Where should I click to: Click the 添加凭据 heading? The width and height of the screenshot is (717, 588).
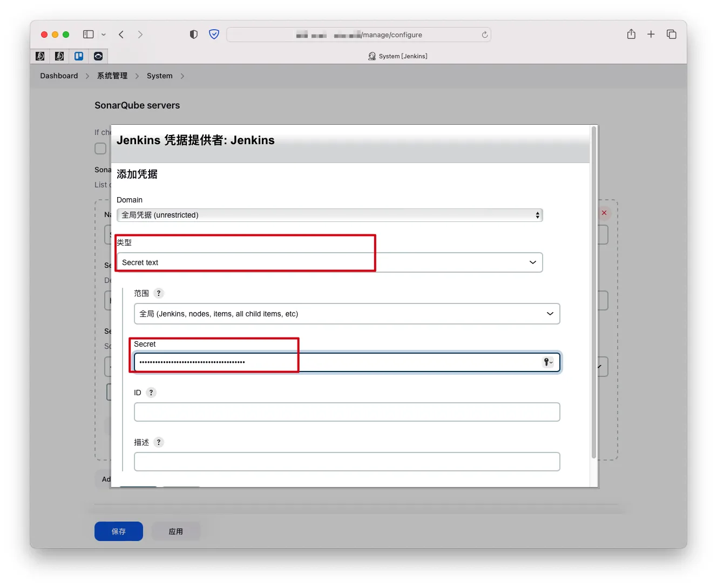[137, 174]
